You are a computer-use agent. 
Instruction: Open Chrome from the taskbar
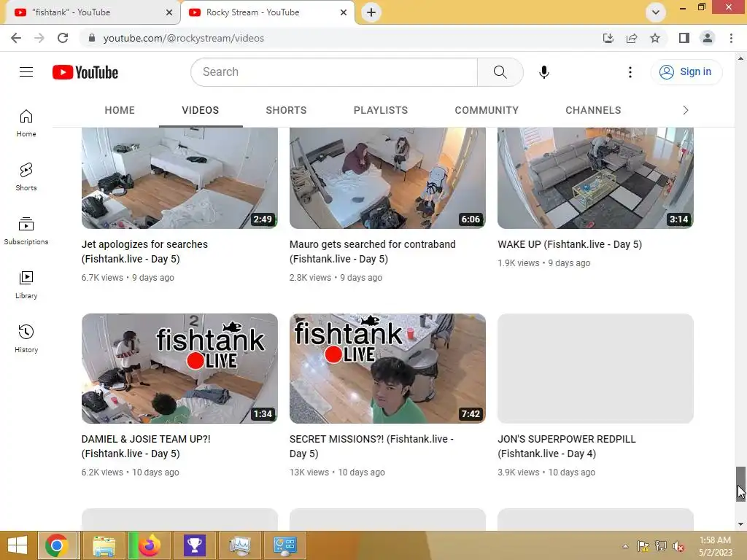tap(57, 545)
